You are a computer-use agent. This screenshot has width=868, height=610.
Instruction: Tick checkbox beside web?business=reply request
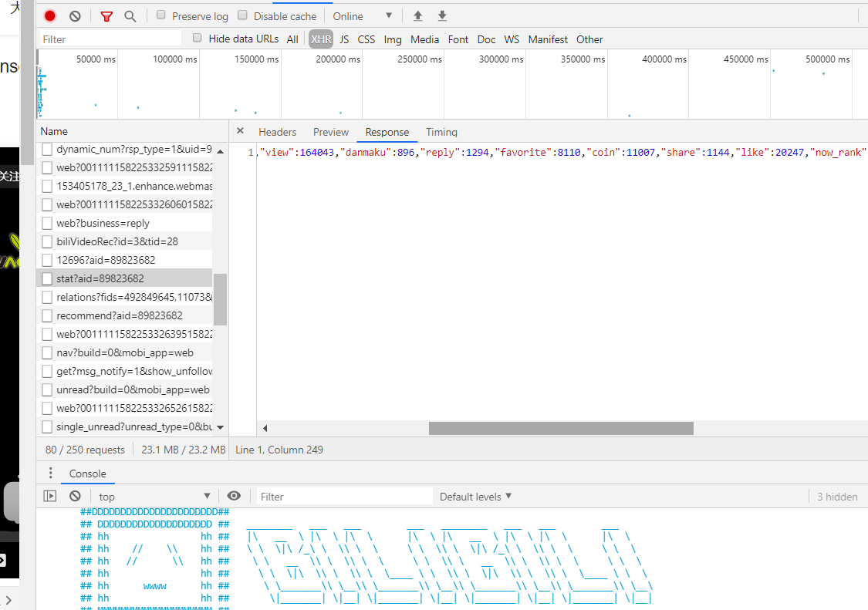click(x=47, y=223)
